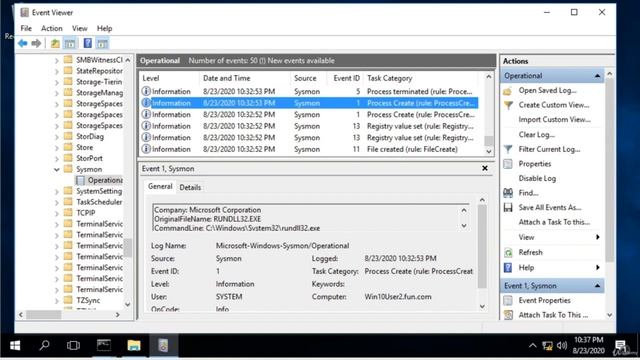Select the StorDiag tree folder
This screenshot has width=640, height=360.
[90, 136]
